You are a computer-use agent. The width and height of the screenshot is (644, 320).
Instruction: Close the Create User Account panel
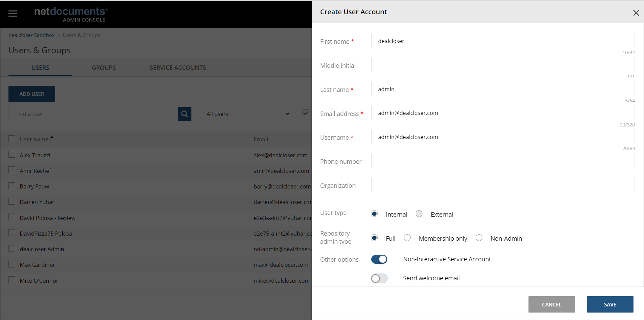pos(636,13)
